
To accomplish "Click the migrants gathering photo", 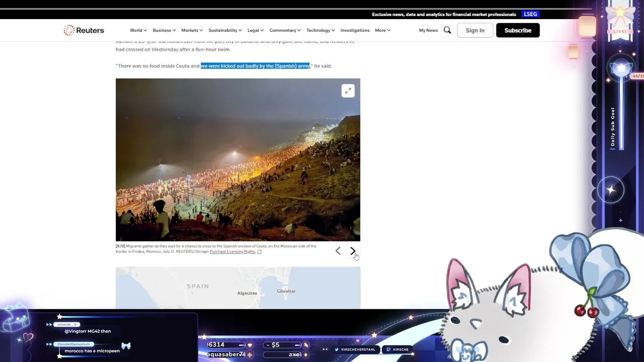I will coord(238,160).
